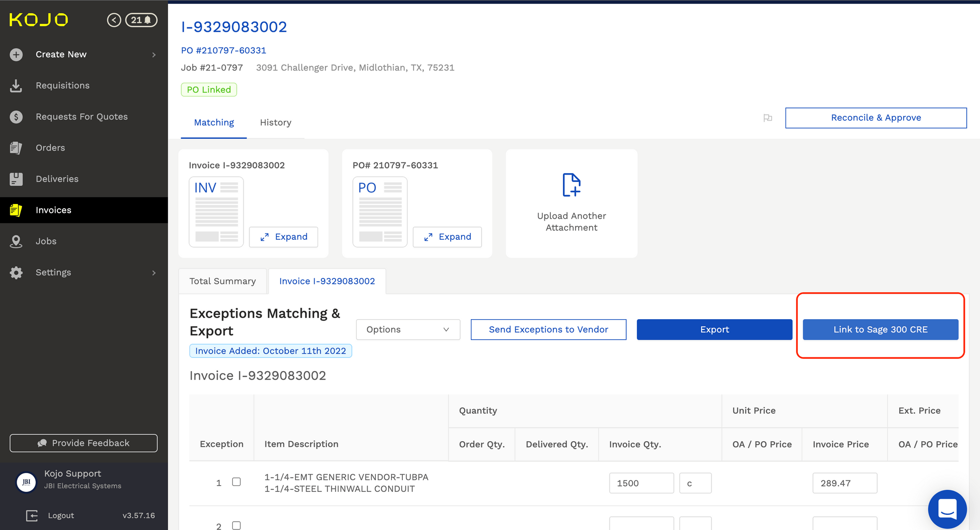This screenshot has height=530, width=980.
Task: Select the Jobs location pin icon
Action: 16,241
